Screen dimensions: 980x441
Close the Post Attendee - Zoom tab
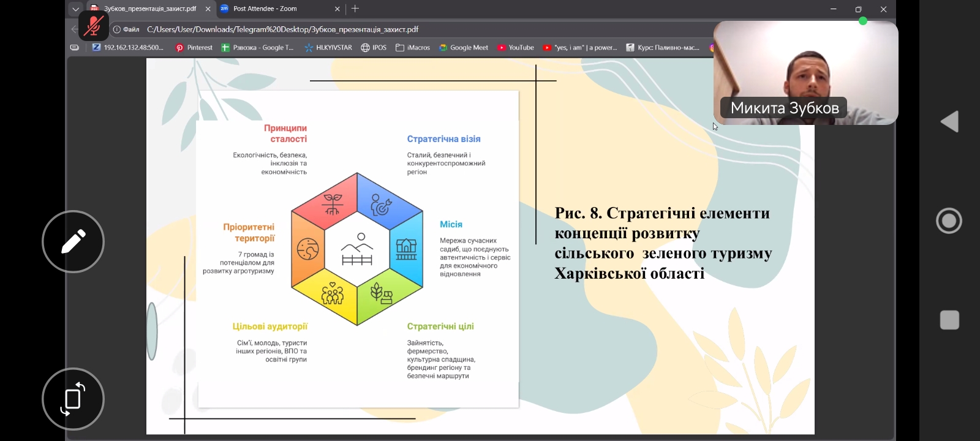tap(337, 9)
